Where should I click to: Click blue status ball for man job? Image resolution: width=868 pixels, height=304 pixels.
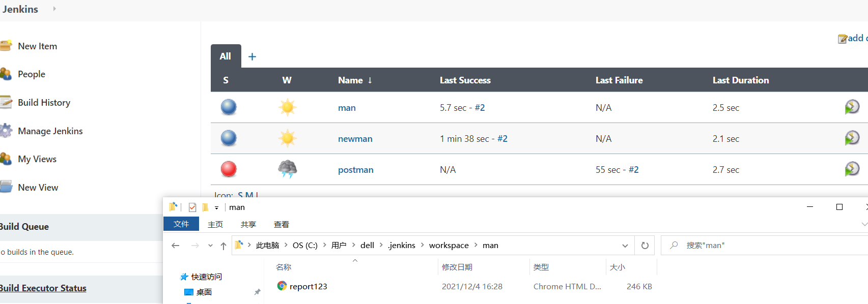click(x=229, y=107)
